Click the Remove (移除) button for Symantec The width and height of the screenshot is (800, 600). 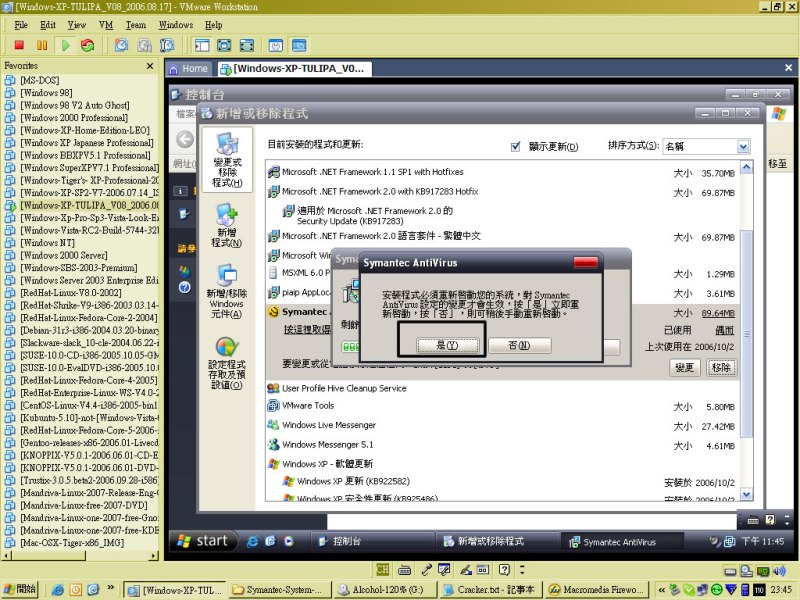pyautogui.click(x=721, y=367)
